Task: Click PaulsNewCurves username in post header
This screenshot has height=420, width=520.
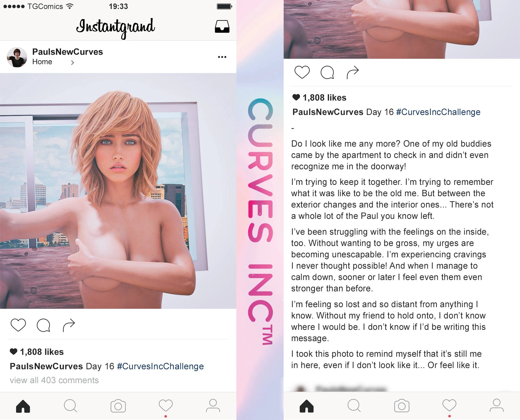Action: [x=68, y=52]
